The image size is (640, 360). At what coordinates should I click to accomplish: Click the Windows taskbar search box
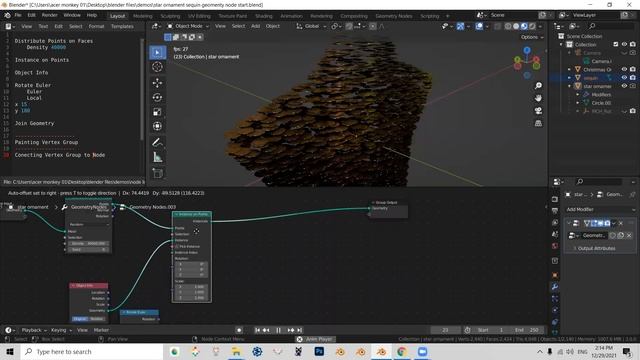pos(91,351)
